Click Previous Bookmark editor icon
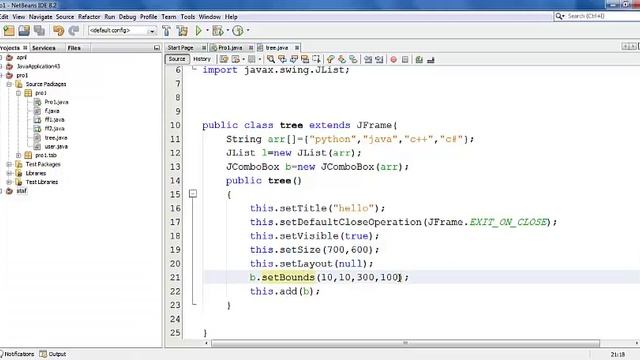 pyautogui.click(x=331, y=60)
